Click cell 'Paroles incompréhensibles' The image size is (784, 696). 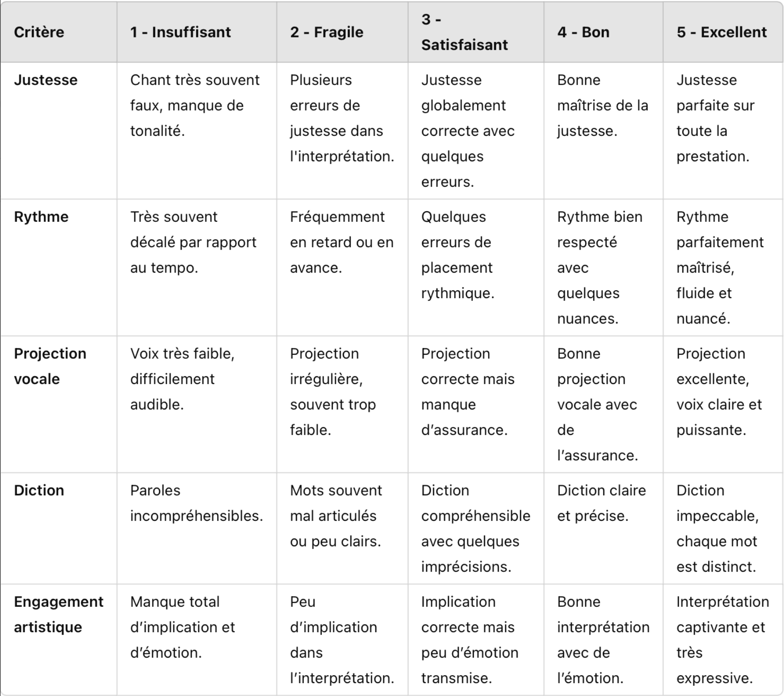(196, 503)
